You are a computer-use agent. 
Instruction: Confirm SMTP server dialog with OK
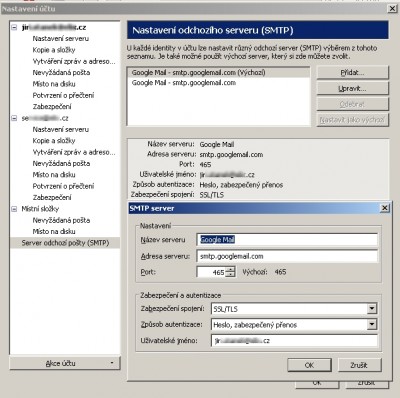click(309, 365)
